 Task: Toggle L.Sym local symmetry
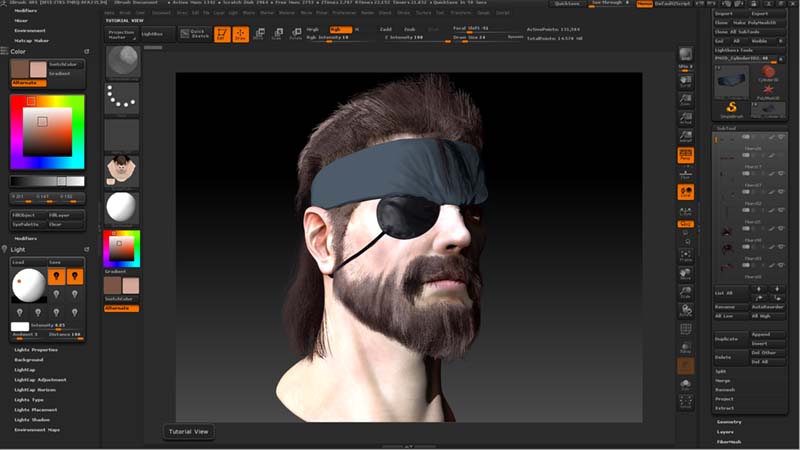685,210
